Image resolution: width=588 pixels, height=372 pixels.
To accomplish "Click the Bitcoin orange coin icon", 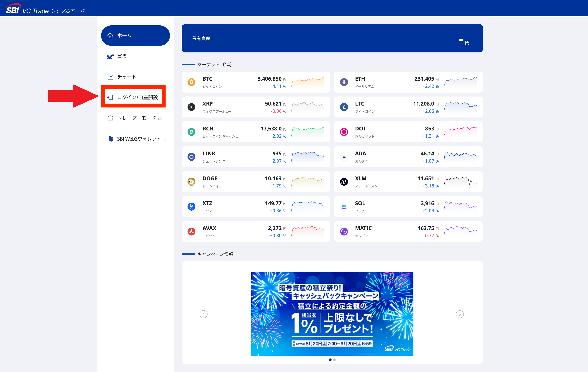I will pos(191,82).
